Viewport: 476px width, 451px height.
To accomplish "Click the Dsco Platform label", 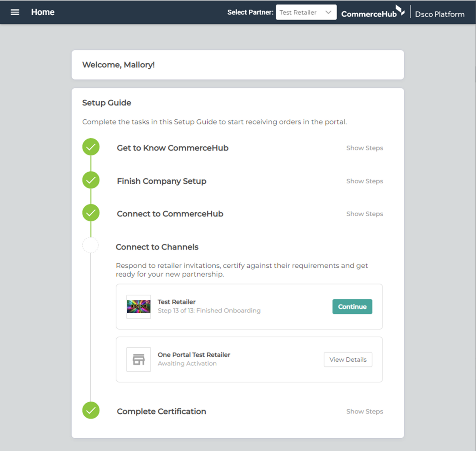I will pos(440,14).
